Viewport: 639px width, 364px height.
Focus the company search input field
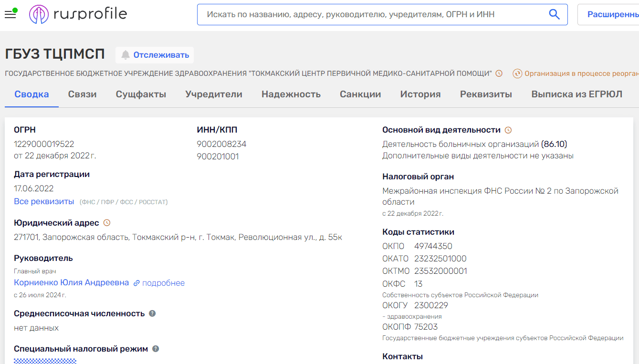[x=372, y=14]
